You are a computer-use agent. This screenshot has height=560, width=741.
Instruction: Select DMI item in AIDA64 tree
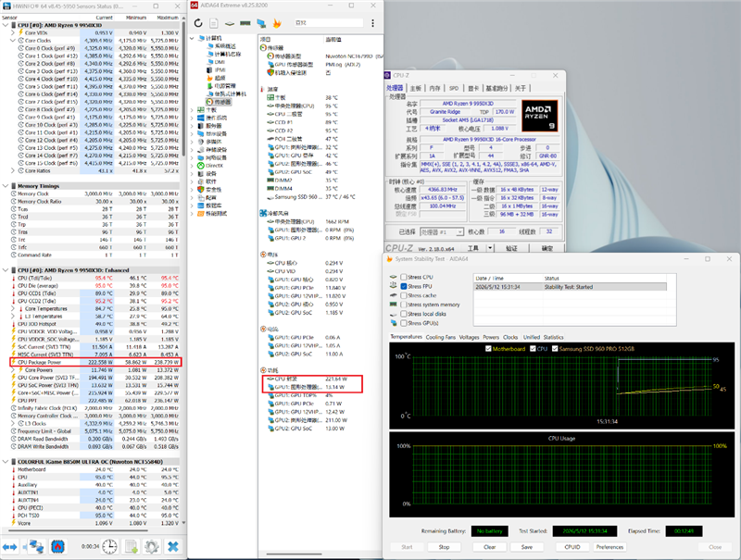[x=220, y=62]
